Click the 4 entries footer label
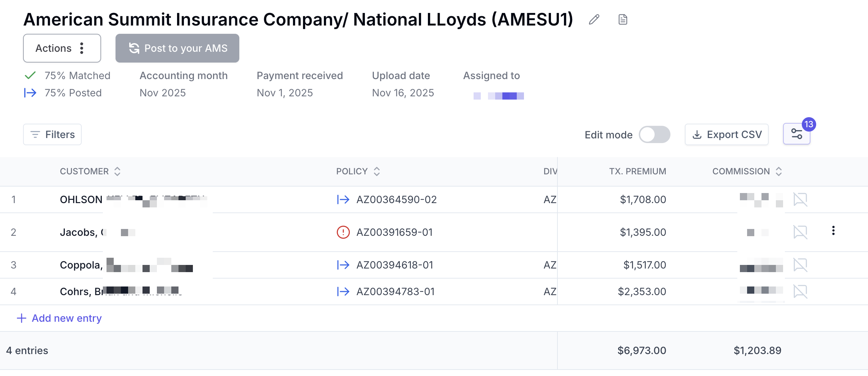The image size is (868, 376). (x=27, y=350)
